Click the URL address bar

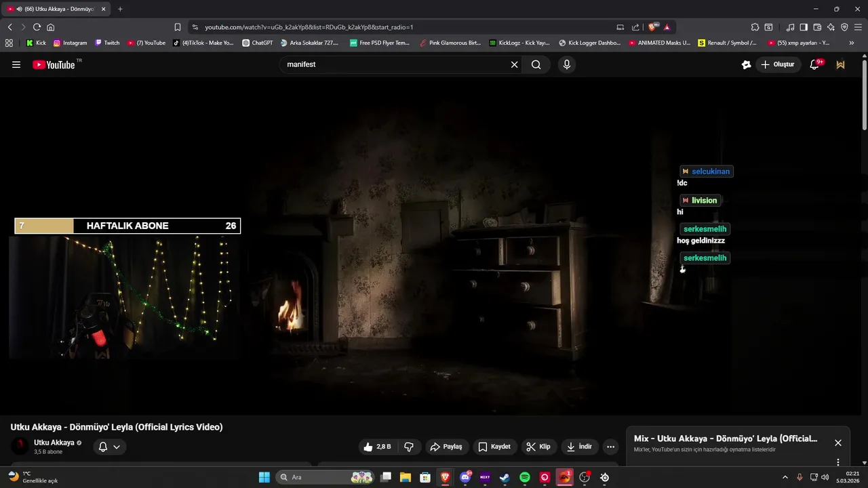click(x=400, y=27)
